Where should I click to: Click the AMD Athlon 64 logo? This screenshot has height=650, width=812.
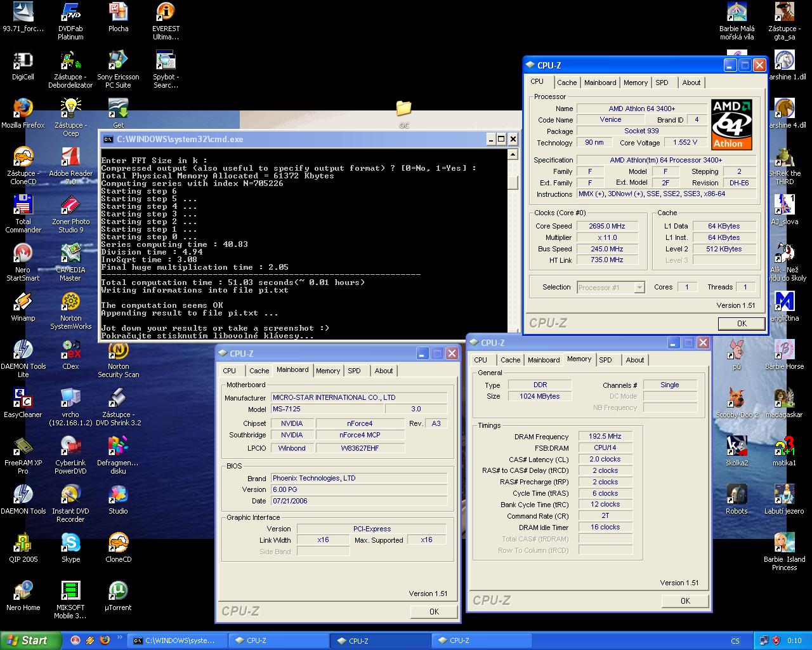point(731,124)
